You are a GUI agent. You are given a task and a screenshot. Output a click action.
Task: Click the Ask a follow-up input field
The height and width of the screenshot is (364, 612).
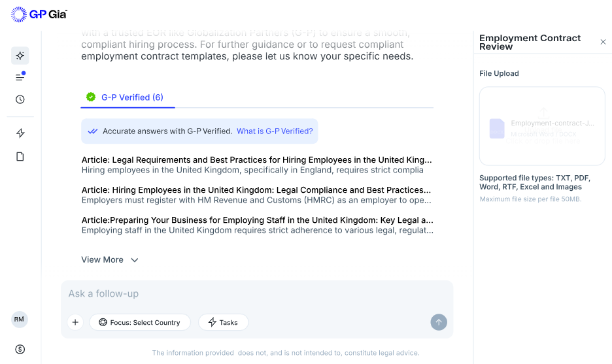point(256,294)
